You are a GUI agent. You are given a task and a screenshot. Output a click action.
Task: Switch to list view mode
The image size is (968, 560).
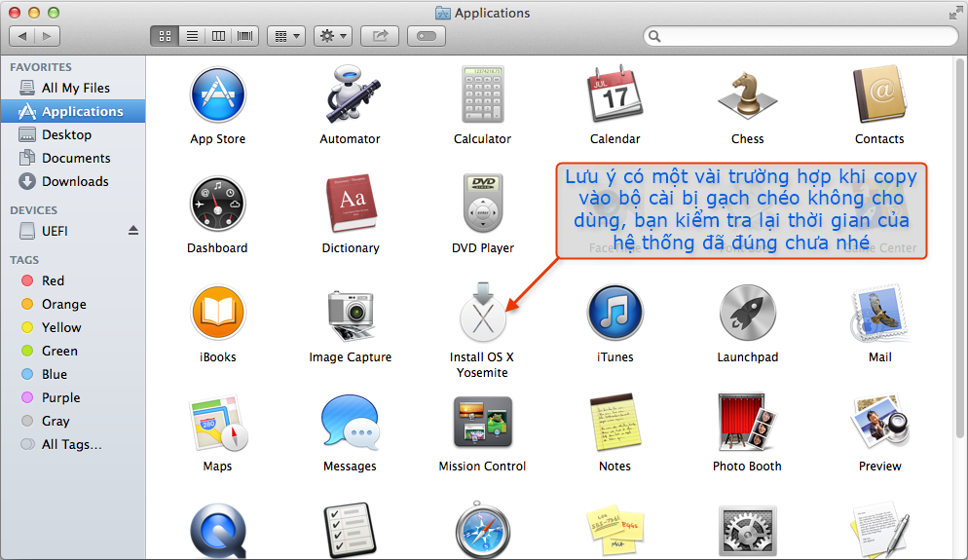[x=192, y=36]
